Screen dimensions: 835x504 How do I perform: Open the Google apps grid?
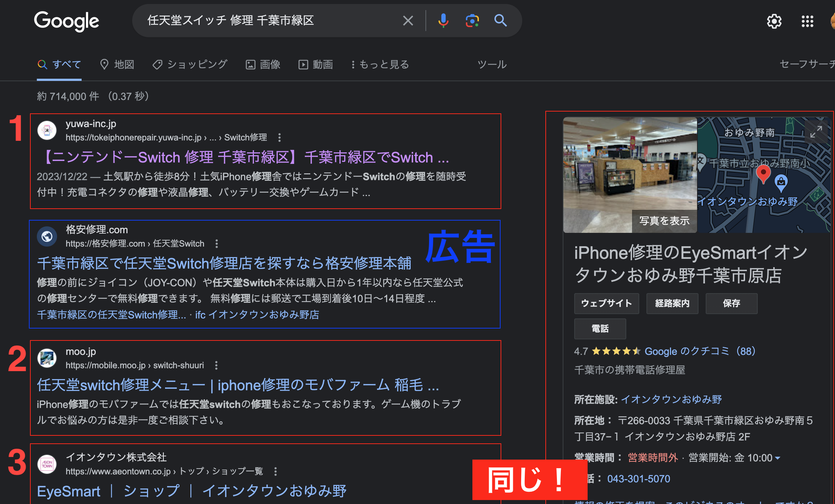[807, 21]
